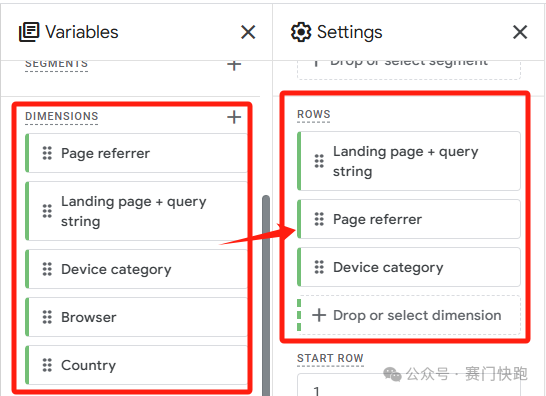Click the Settings gear icon
Viewport: 546px width, 396px height.
point(301,32)
